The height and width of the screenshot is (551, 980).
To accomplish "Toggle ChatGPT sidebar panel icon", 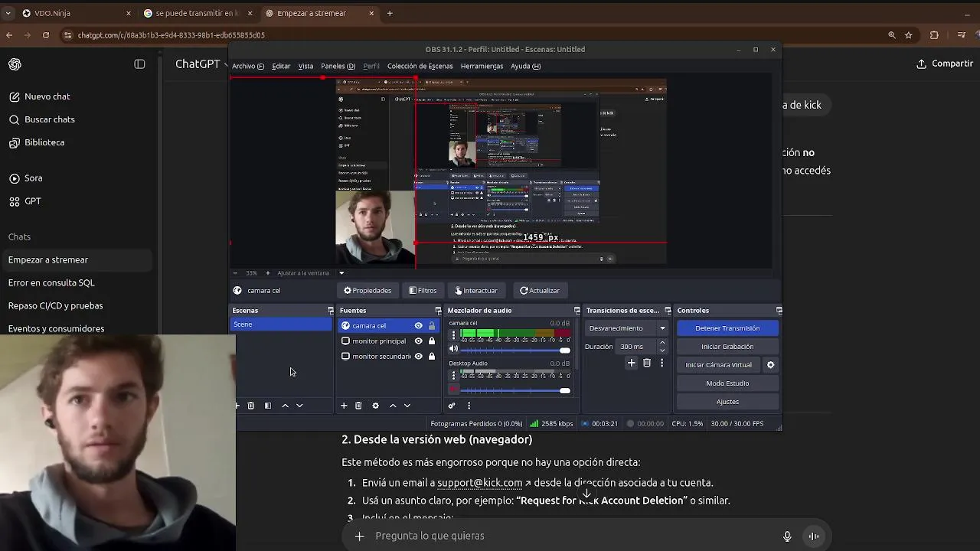I will click(x=139, y=64).
